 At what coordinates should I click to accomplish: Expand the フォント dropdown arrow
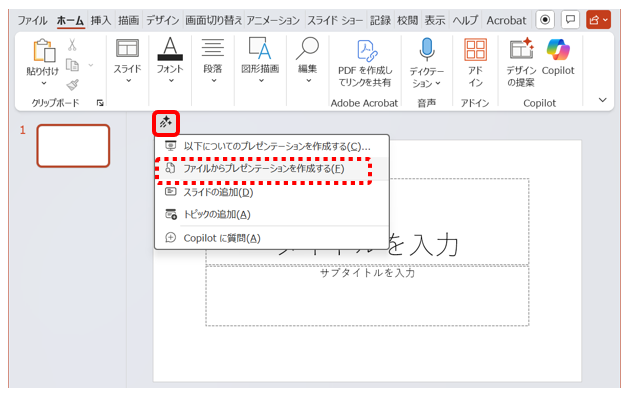click(x=171, y=81)
